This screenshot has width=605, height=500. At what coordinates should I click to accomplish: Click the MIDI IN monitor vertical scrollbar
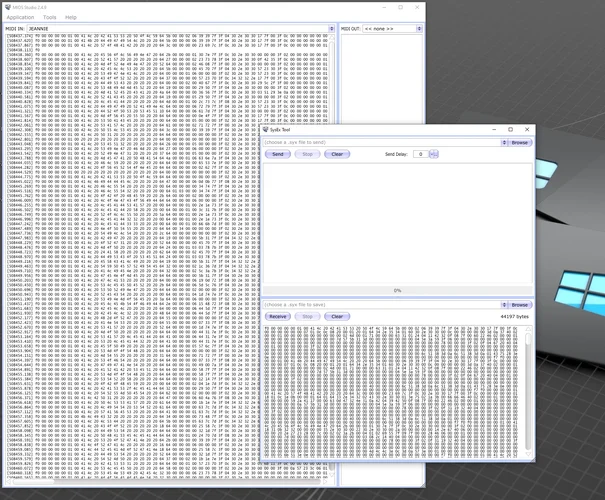[331, 256]
